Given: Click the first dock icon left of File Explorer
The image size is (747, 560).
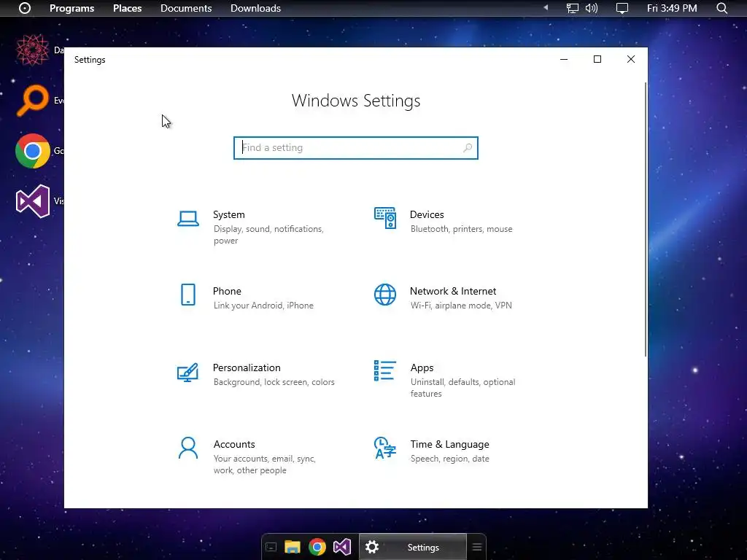Looking at the screenshot, I should point(271,547).
